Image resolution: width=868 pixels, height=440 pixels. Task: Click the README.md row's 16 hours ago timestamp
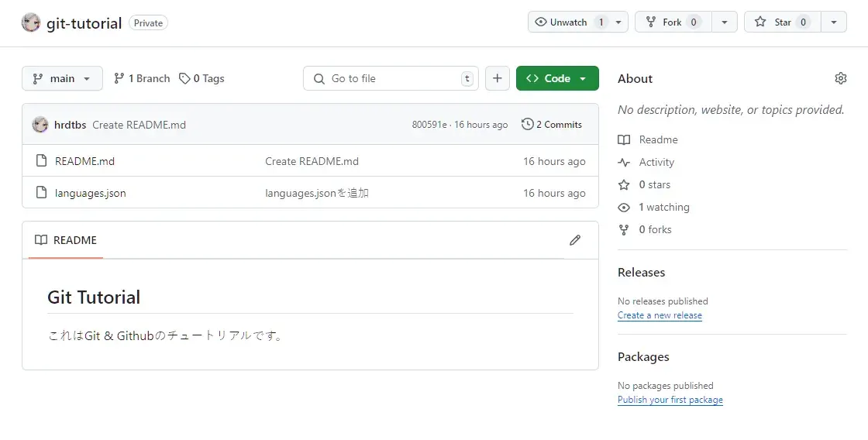[x=554, y=161]
